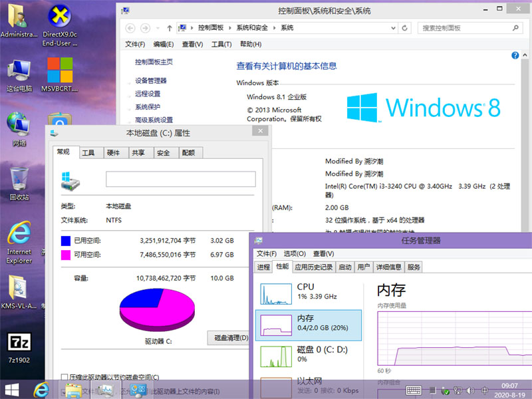Open the 网络 desktop icon
Viewport: 532px width, 399px height.
(x=19, y=129)
